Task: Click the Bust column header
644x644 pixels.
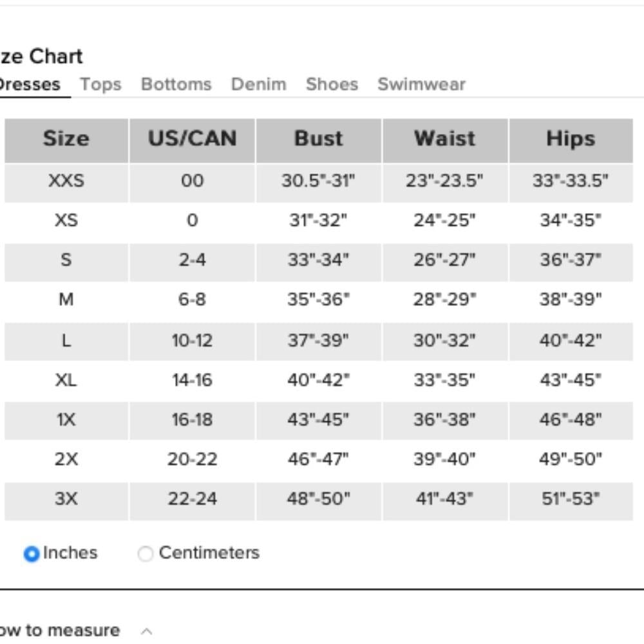Action: coord(318,140)
